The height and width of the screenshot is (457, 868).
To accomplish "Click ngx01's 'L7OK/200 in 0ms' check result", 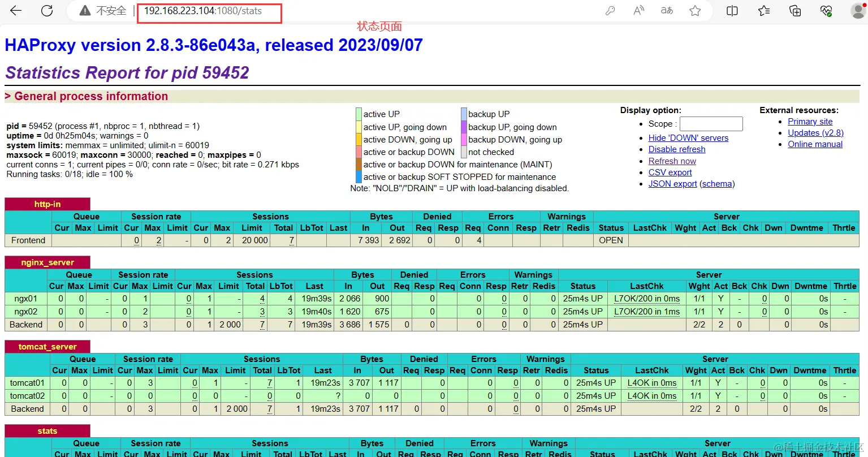I will coord(647,299).
